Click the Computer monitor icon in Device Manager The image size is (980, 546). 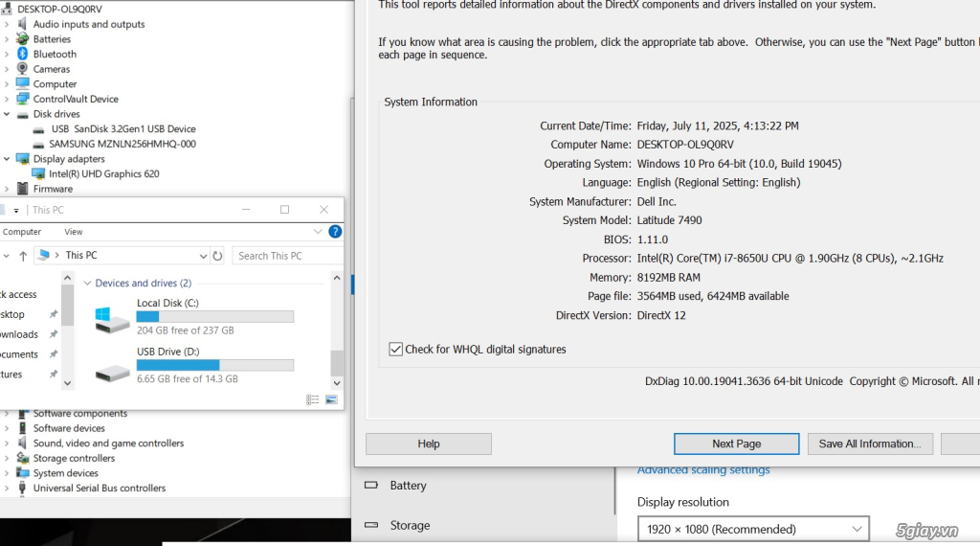[x=23, y=83]
